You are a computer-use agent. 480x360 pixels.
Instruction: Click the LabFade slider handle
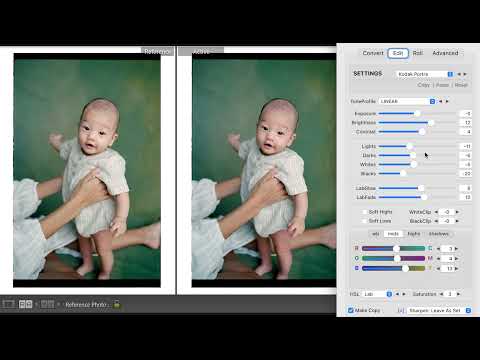(x=424, y=197)
